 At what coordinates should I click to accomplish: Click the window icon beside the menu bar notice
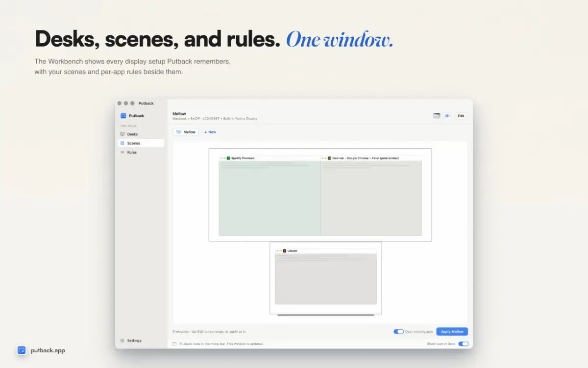coord(174,344)
